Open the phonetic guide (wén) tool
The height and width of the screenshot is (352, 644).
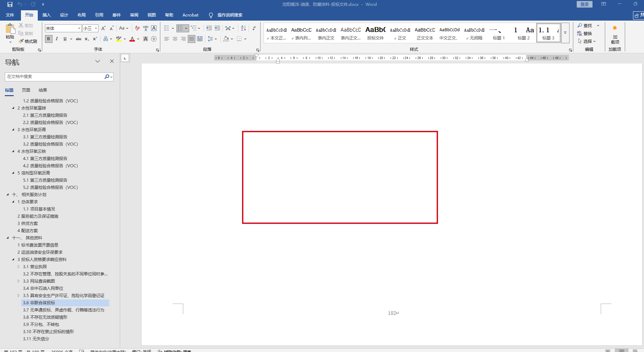(146, 28)
